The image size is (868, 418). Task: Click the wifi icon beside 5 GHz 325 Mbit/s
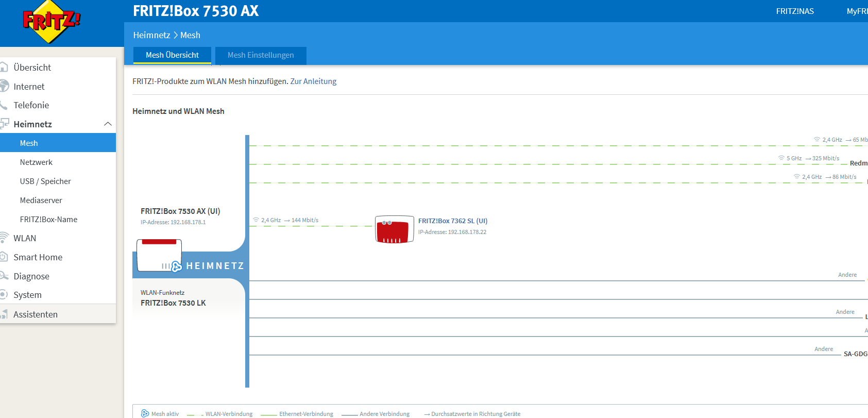pos(781,158)
